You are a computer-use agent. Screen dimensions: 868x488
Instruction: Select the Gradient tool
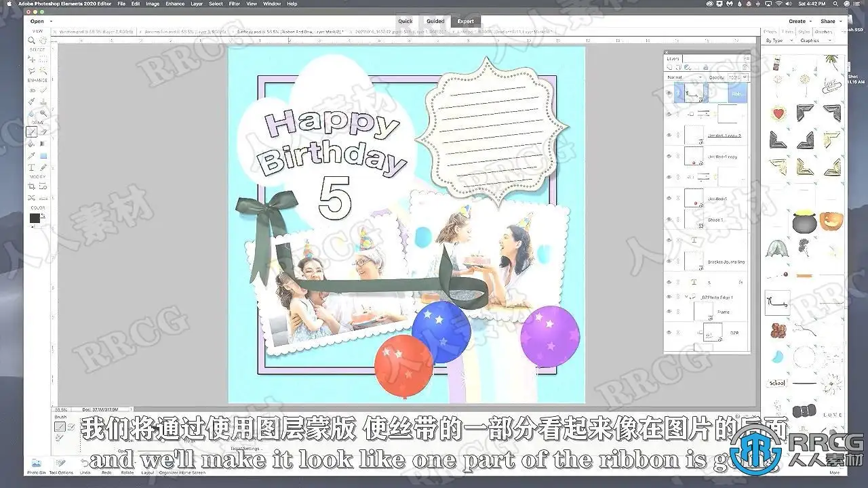(x=43, y=144)
